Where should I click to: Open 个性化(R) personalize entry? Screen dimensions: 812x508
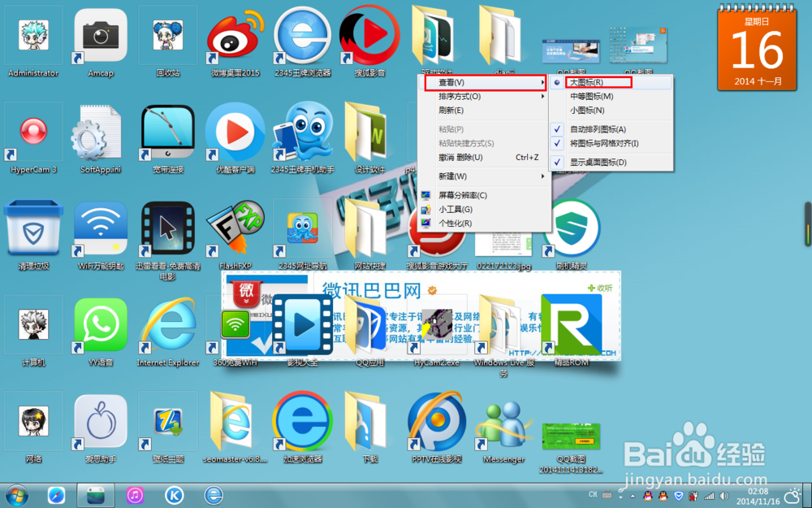tap(485, 224)
